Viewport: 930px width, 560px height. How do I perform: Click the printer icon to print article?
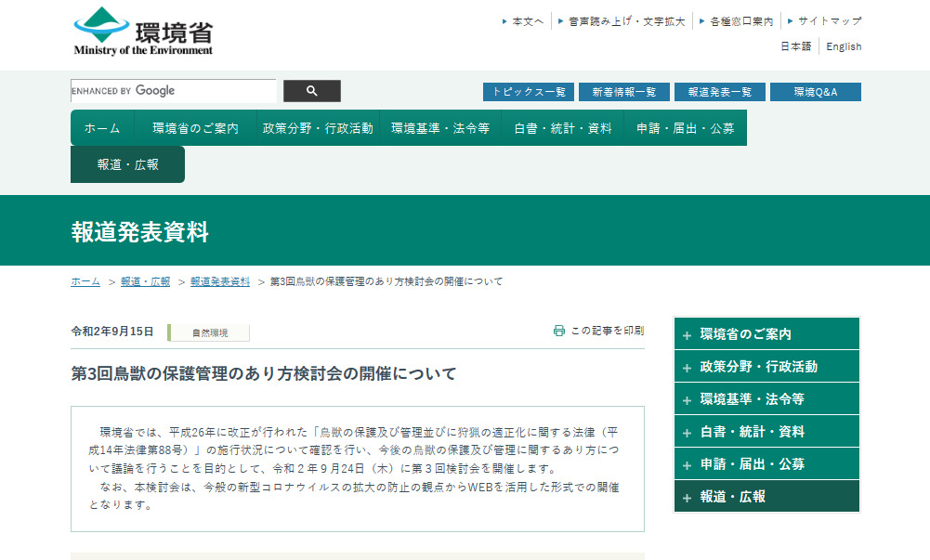[x=559, y=331]
